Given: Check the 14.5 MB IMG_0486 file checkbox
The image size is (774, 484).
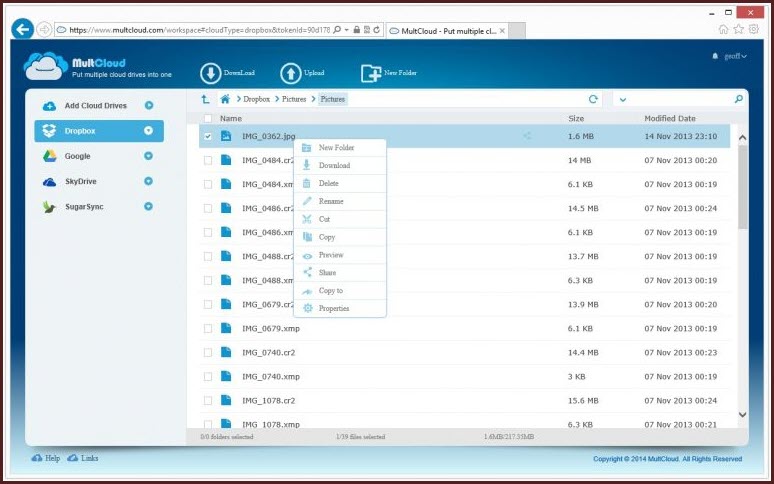Looking at the screenshot, I should [x=208, y=208].
